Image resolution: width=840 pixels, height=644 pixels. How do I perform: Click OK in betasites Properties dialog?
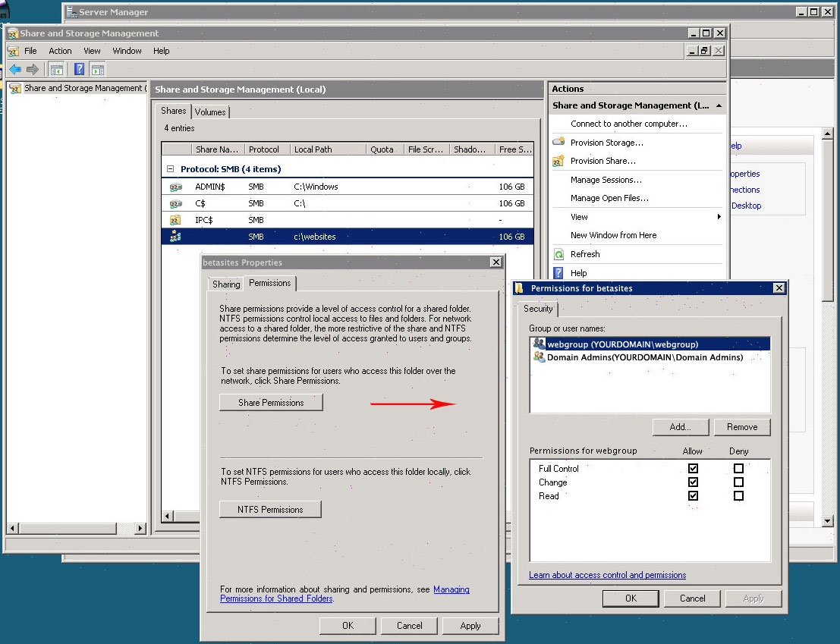[348, 626]
